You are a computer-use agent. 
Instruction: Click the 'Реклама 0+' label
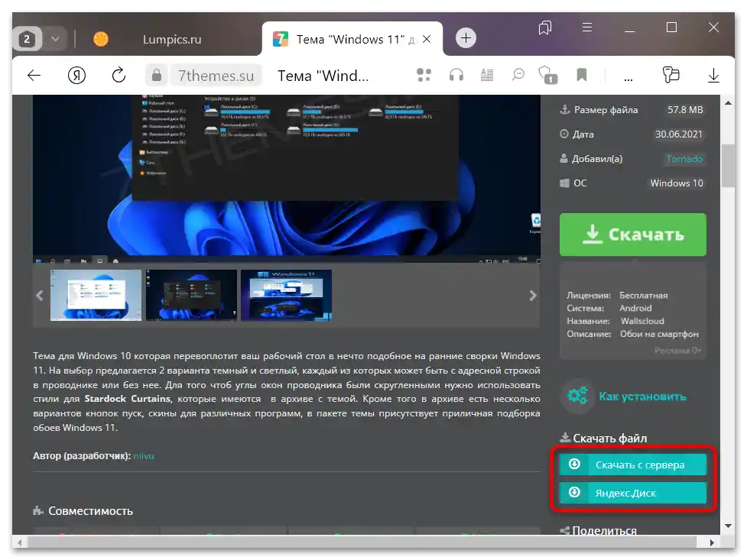pyautogui.click(x=678, y=351)
